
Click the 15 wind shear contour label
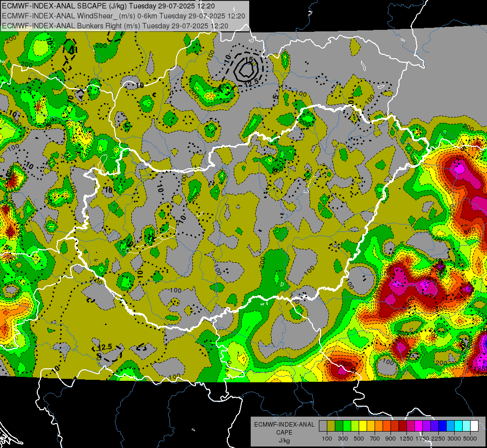click(x=249, y=59)
